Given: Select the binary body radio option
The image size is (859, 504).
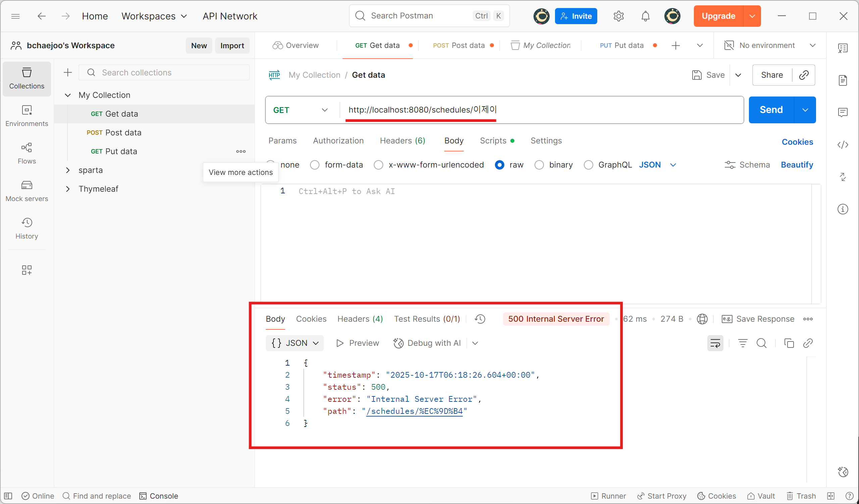Looking at the screenshot, I should click(x=539, y=165).
